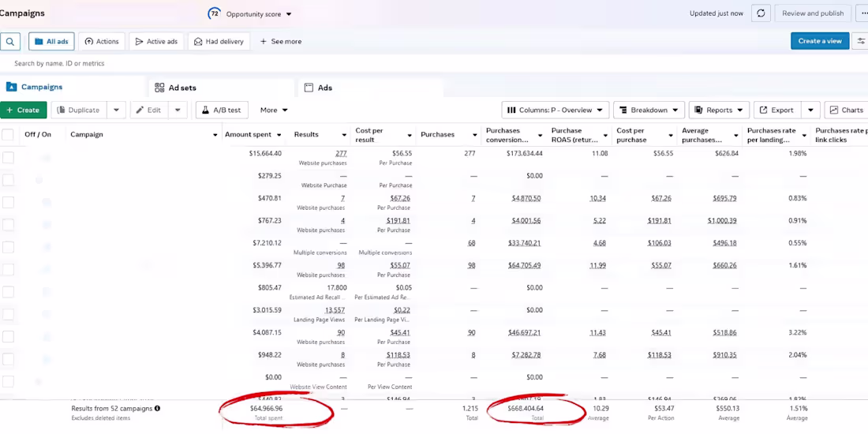Image resolution: width=868 pixels, height=434 pixels.
Task: Click the Create a view button
Action: tap(820, 41)
